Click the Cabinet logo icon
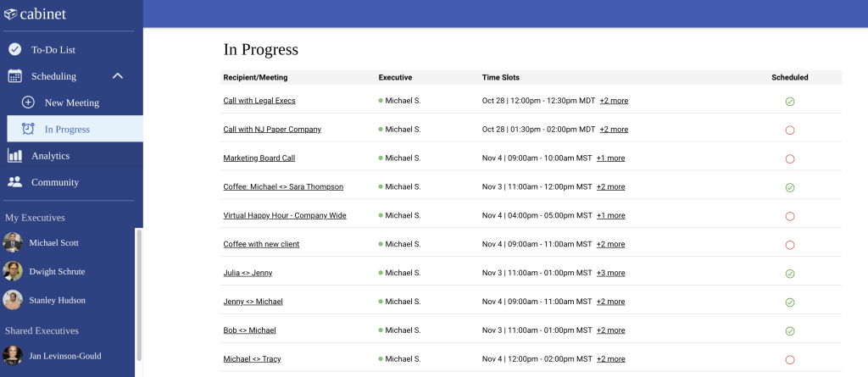The height and width of the screenshot is (377, 868). click(10, 14)
